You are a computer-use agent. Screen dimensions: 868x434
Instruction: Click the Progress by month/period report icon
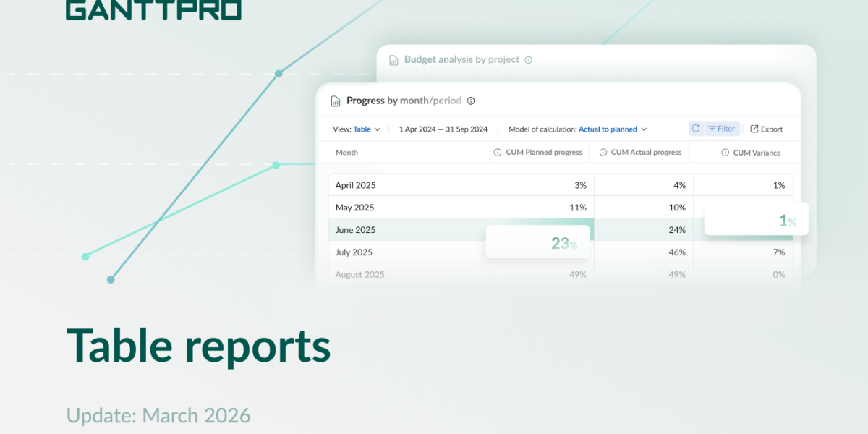point(335,101)
